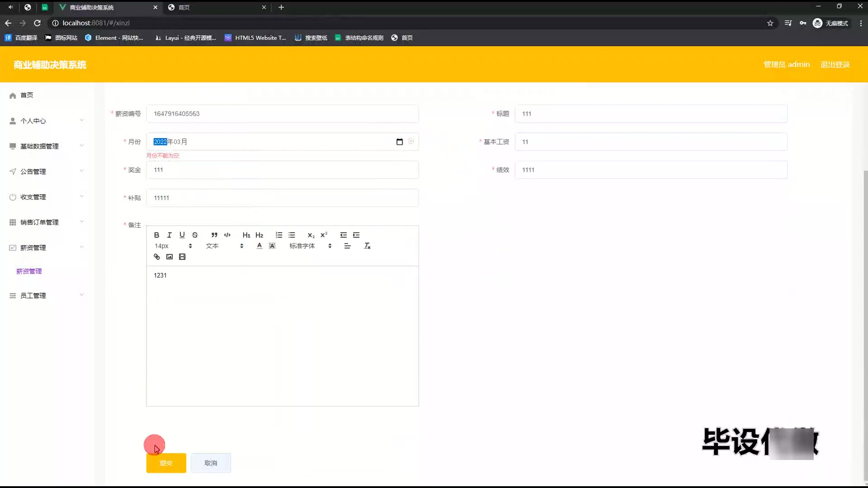Insert an image into the editor

(170, 257)
